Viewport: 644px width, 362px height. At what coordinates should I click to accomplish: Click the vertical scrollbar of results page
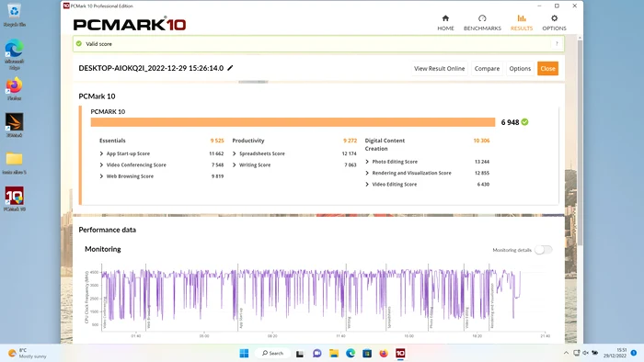pyautogui.click(x=580, y=143)
